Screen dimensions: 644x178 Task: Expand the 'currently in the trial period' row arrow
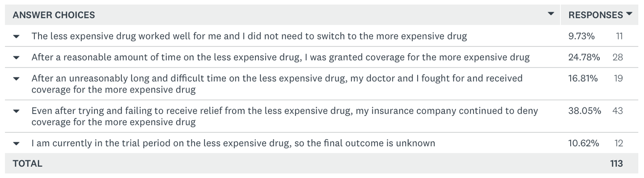pos(17,144)
